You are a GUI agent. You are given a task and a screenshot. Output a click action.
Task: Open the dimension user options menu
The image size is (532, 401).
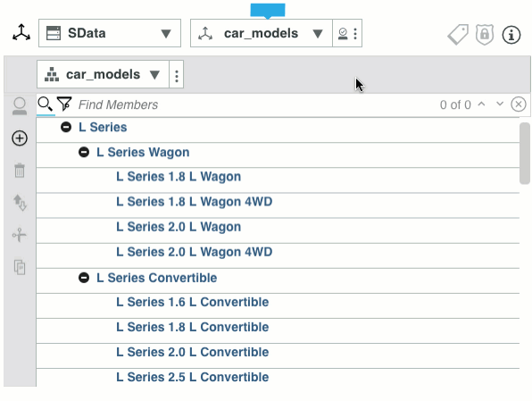tap(347, 33)
